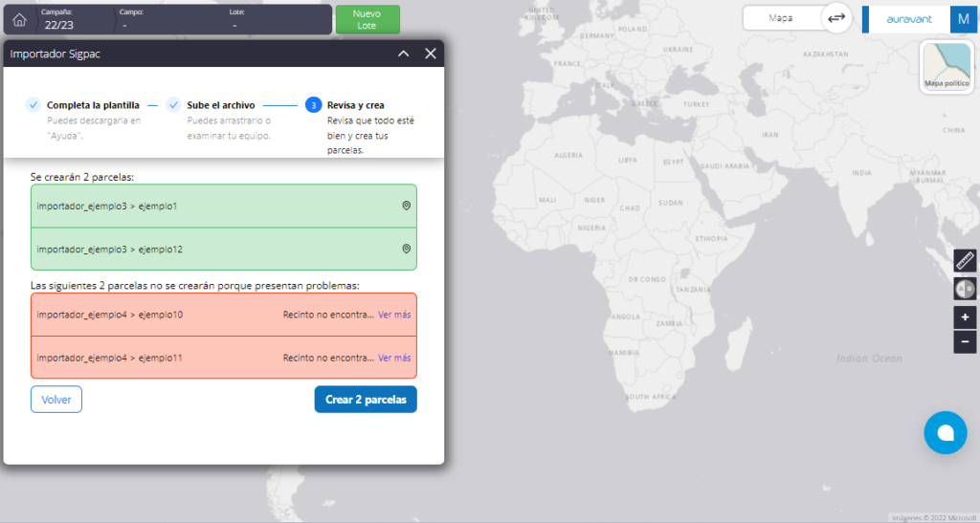Open the Lote selector
This screenshot has height=523, width=980.
point(278,20)
